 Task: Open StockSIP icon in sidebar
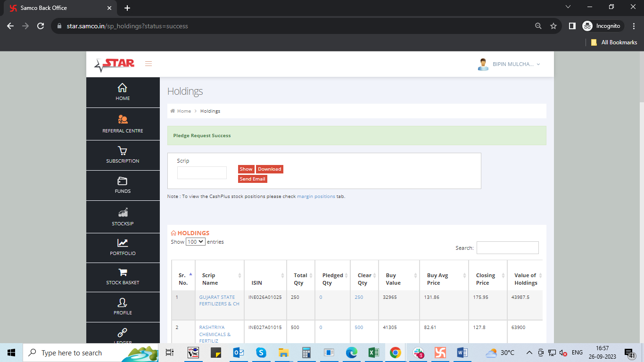tap(123, 213)
